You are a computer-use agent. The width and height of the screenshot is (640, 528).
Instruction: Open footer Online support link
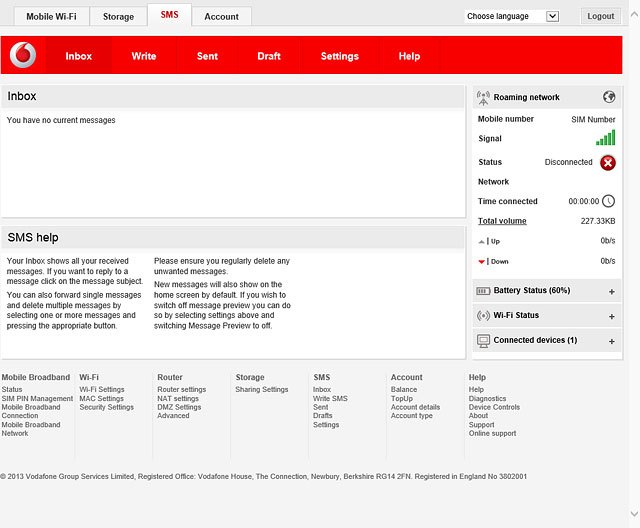click(492, 433)
